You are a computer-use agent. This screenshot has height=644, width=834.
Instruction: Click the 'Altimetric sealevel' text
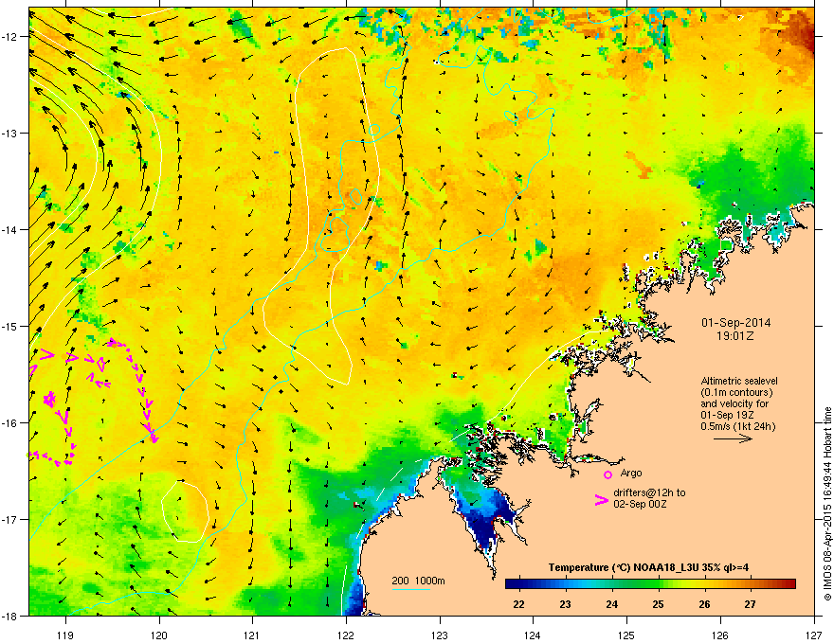tap(739, 381)
